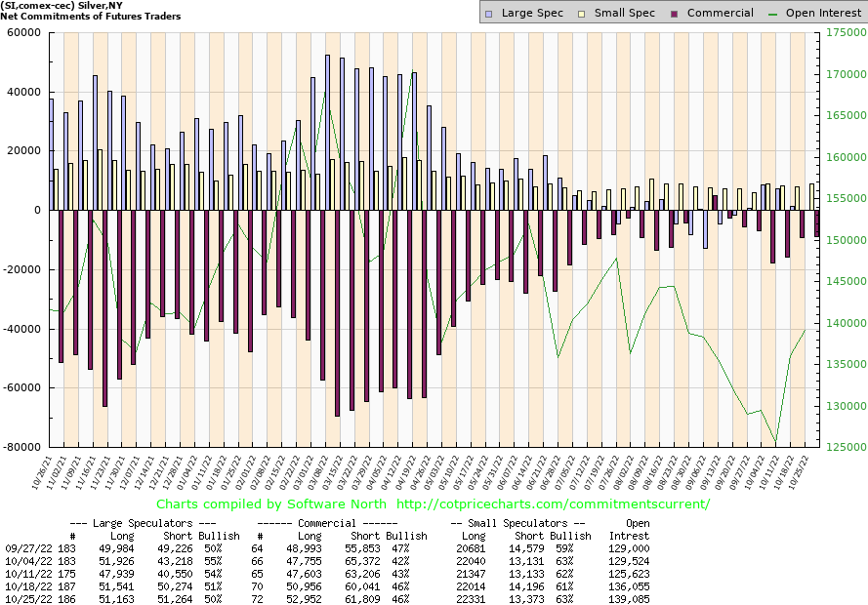This screenshot has width=868, height=605.
Task: Select the Open Interest legend label
Action: [x=825, y=13]
